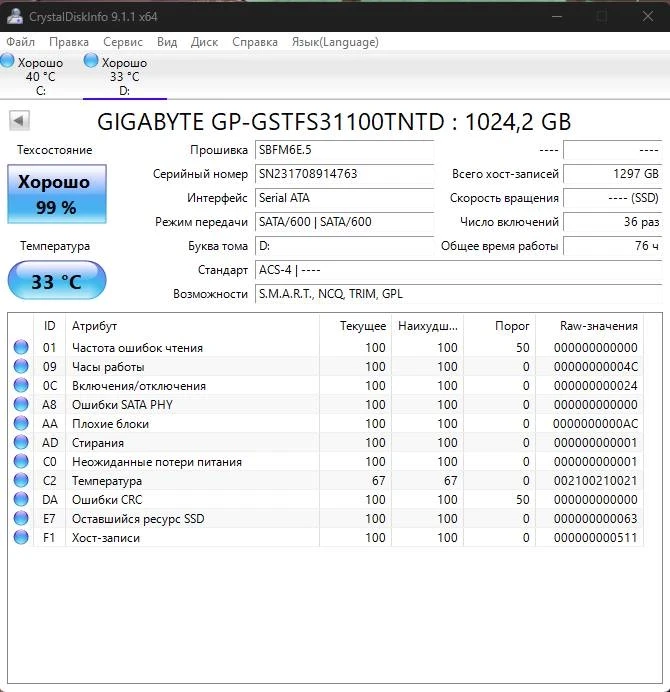Click the Буква тома field D:
This screenshot has height=692, width=670.
(344, 246)
